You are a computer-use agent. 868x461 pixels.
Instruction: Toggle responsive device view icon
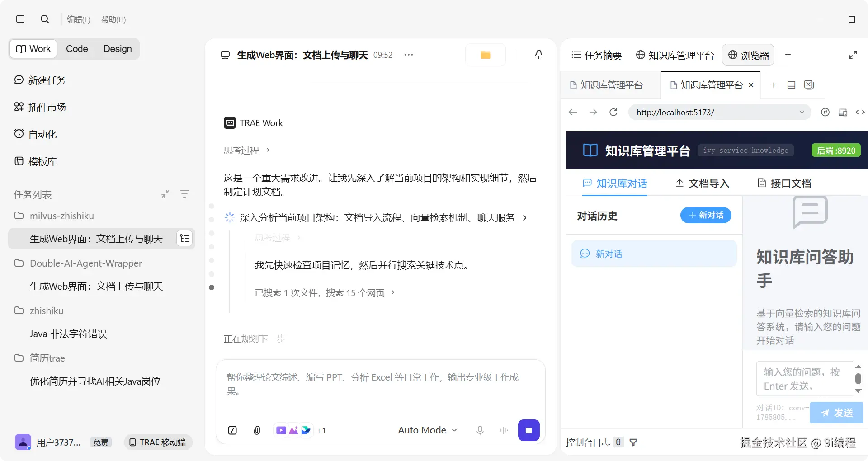843,112
